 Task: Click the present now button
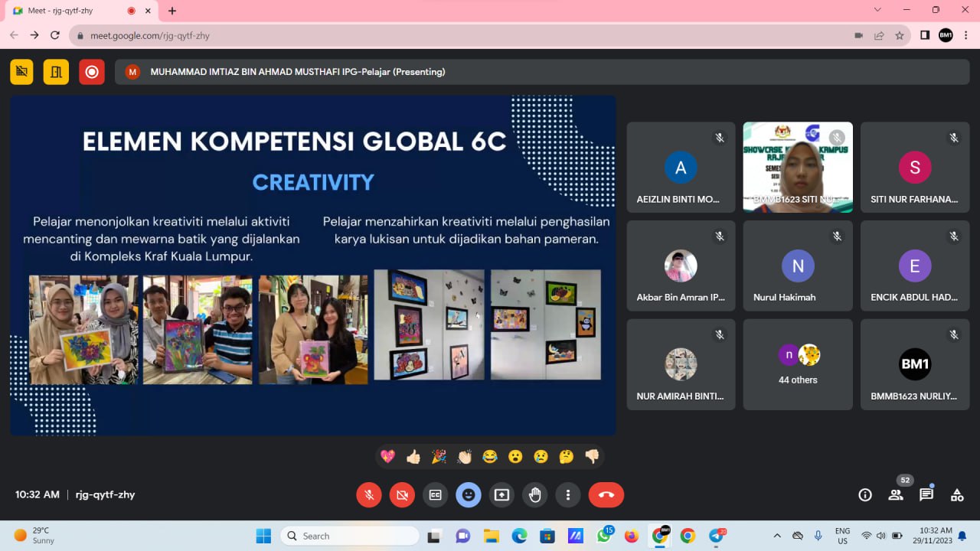click(x=501, y=495)
